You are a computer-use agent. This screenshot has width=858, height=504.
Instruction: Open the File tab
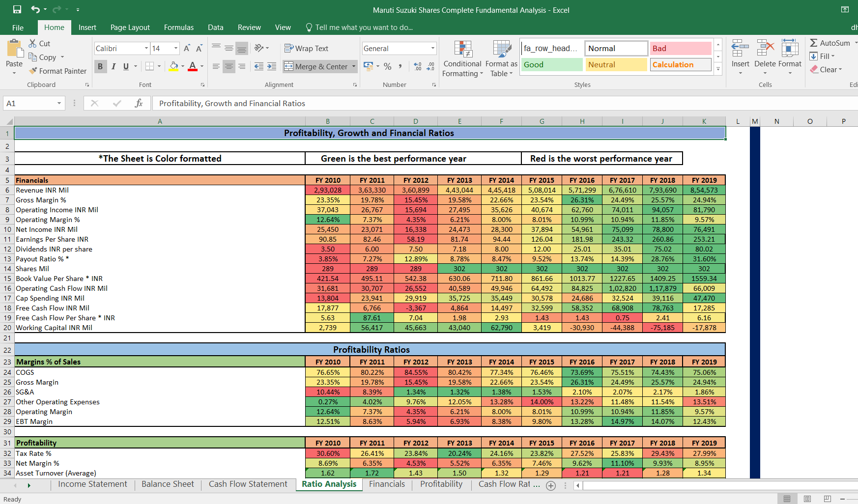tap(18, 28)
